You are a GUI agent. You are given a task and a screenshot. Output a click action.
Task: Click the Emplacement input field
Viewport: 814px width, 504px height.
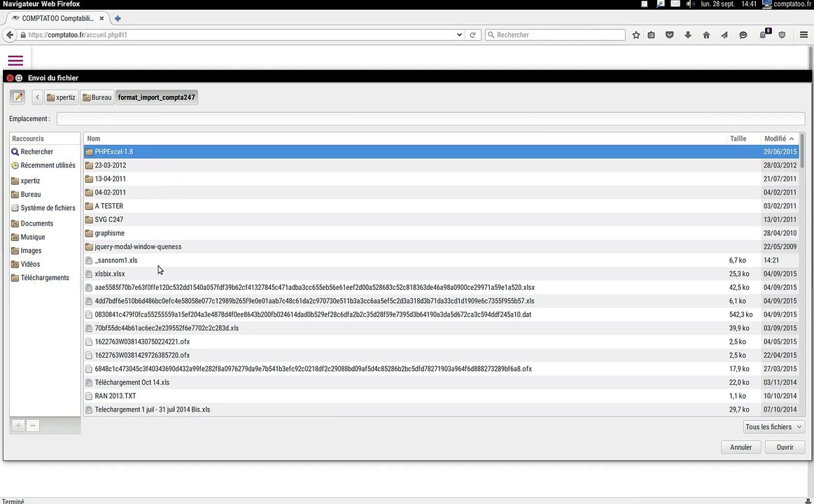[x=431, y=119]
